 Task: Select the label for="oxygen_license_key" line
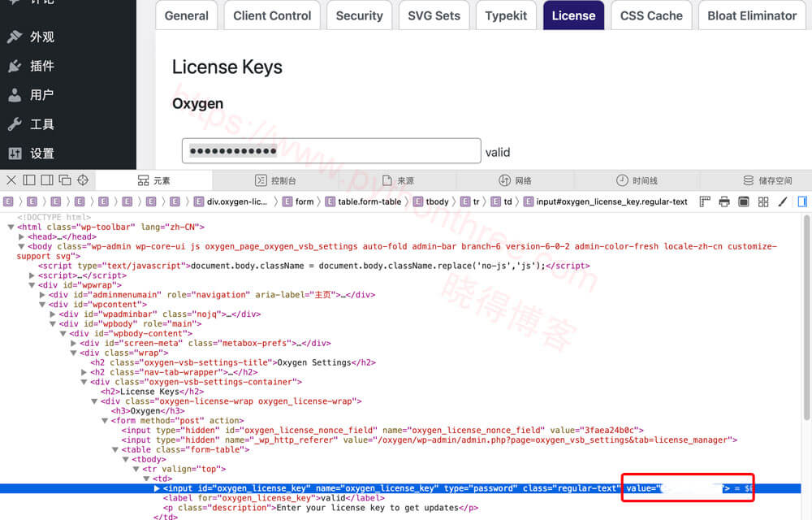[274, 498]
